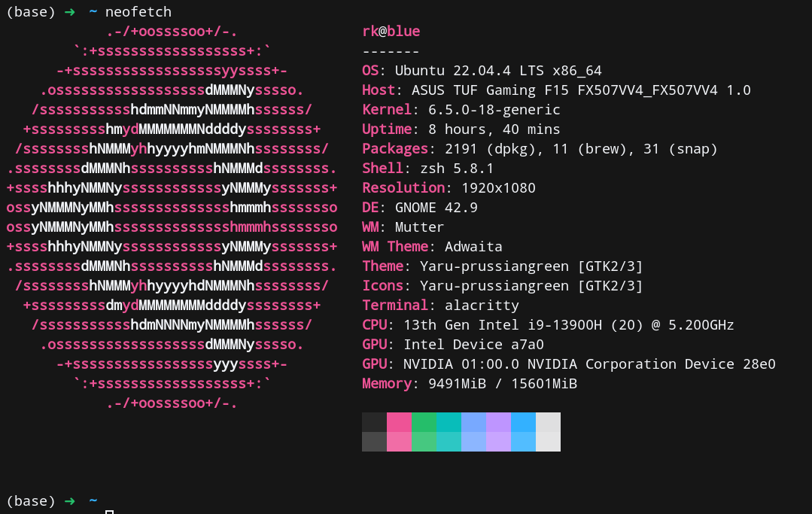
Task: Select the GPU Intel Device a7a0 line
Action: click(452, 345)
